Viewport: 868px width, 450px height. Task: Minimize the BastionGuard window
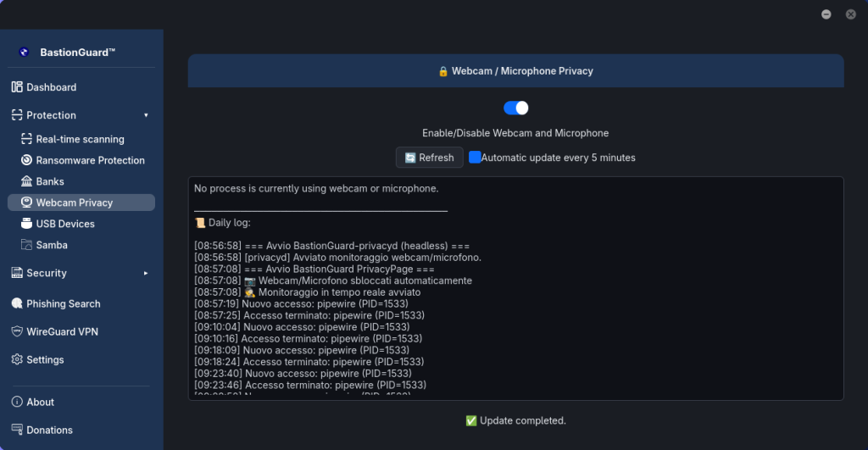[x=826, y=14]
